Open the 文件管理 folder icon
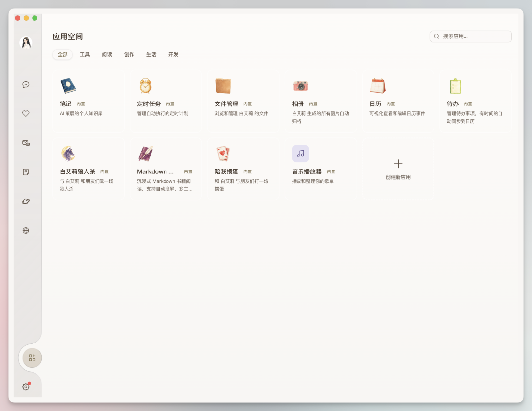532x411 pixels. 223,86
